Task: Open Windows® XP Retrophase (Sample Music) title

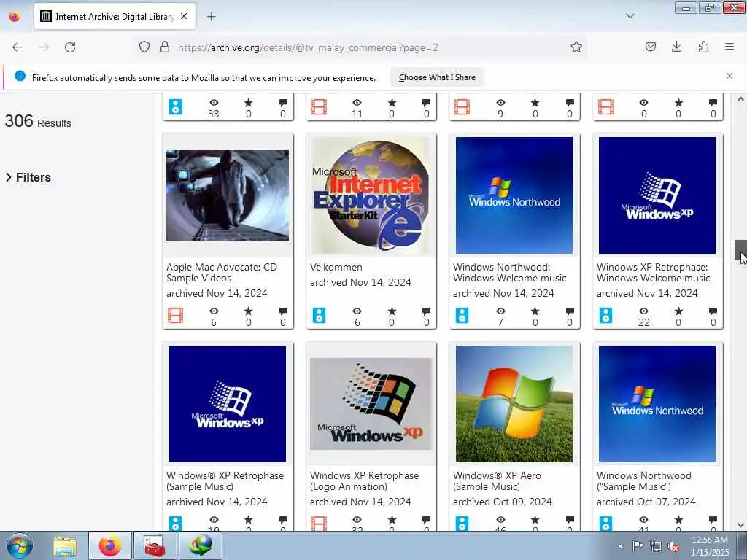Action: (225, 481)
